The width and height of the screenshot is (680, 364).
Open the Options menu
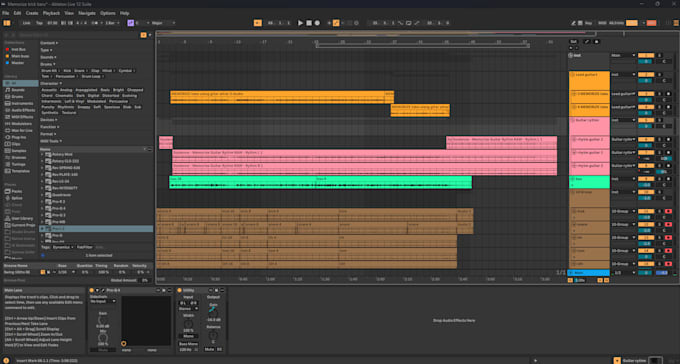point(108,13)
